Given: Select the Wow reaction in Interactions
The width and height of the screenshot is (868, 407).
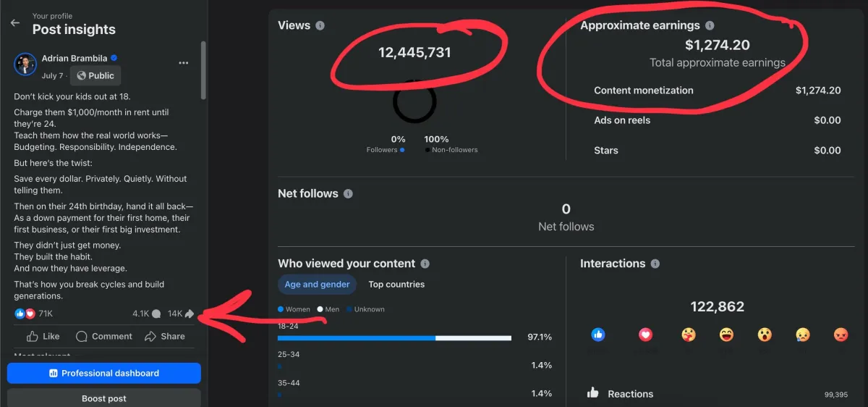Looking at the screenshot, I should point(764,335).
